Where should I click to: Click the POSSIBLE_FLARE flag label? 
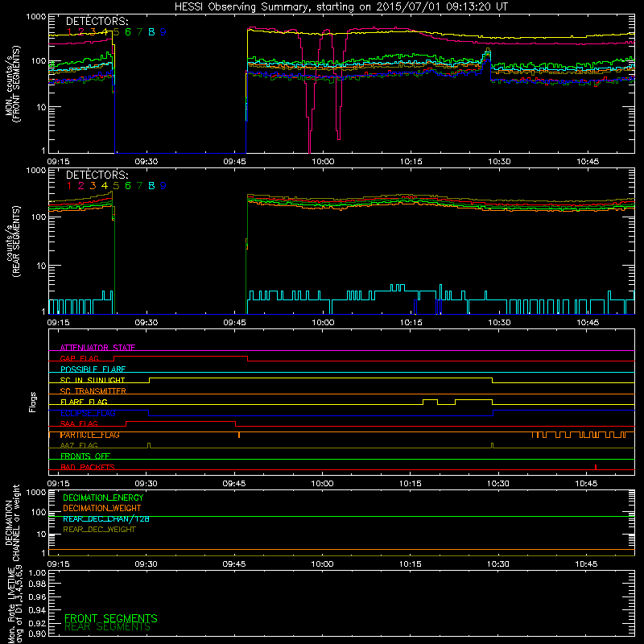point(93,369)
